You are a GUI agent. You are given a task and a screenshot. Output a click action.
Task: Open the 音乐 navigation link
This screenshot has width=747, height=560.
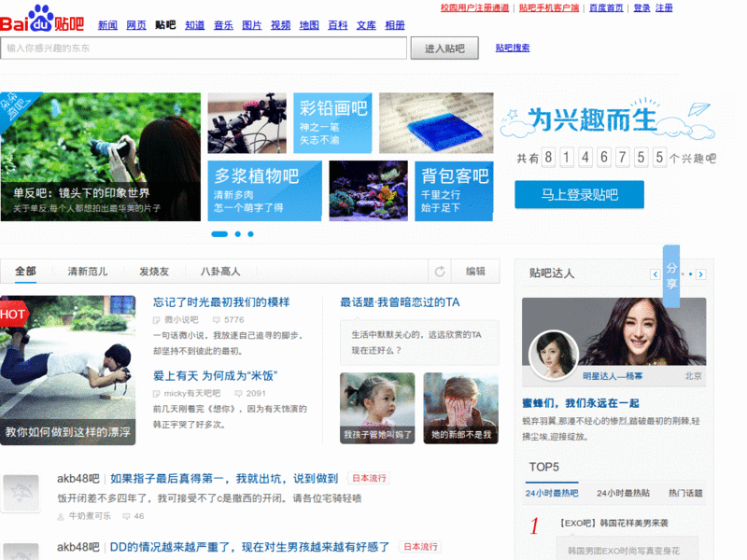pyautogui.click(x=223, y=25)
